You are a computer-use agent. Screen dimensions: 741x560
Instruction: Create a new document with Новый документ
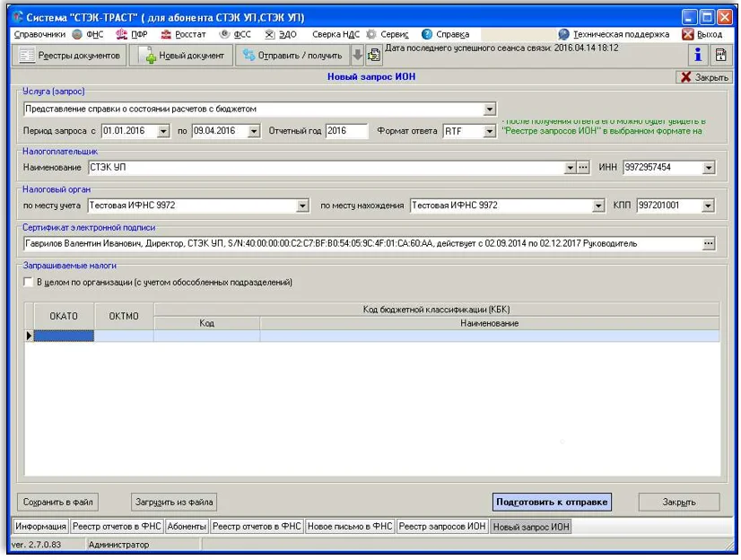pos(181,56)
